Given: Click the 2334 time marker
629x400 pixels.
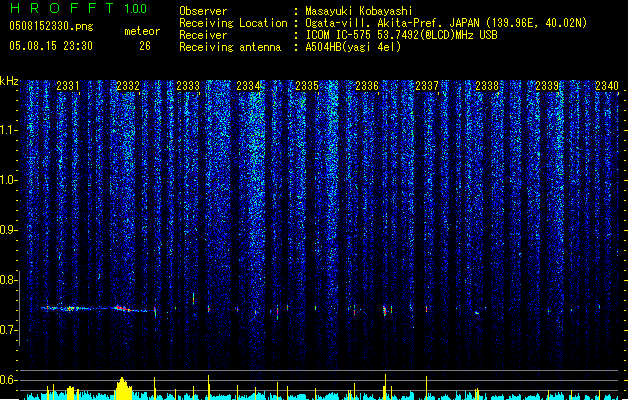Looking at the screenshot, I should [248, 85].
